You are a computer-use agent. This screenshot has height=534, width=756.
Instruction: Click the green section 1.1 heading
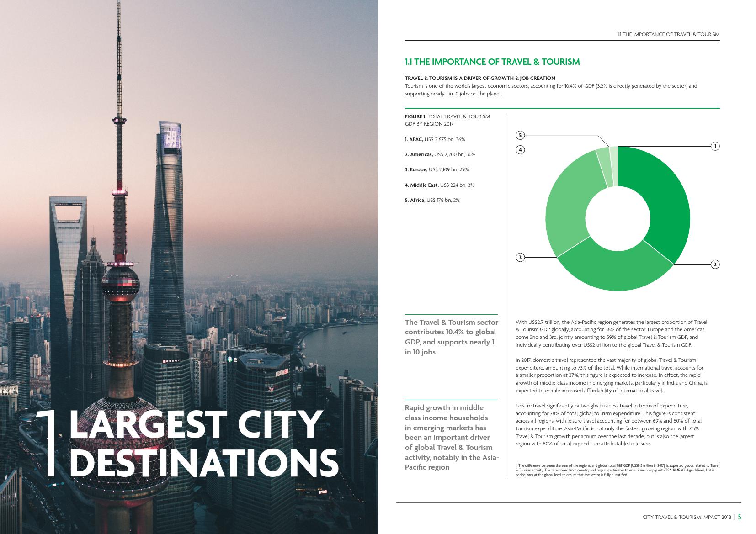492,62
